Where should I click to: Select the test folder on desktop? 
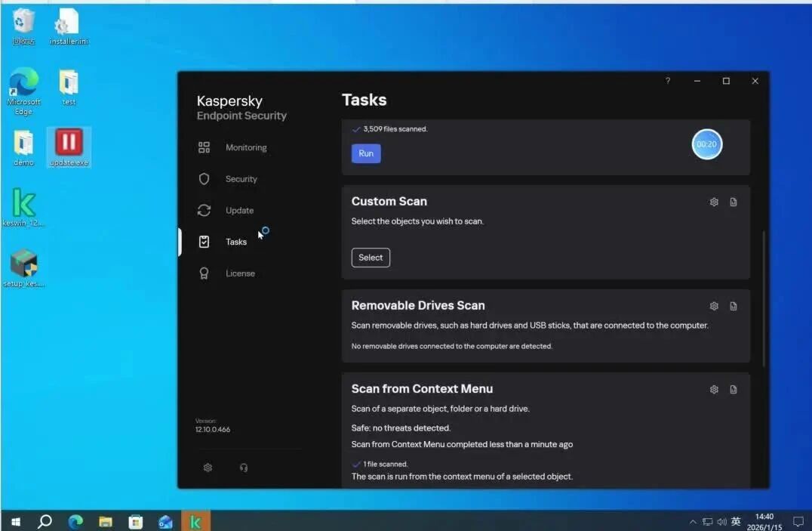click(x=69, y=87)
